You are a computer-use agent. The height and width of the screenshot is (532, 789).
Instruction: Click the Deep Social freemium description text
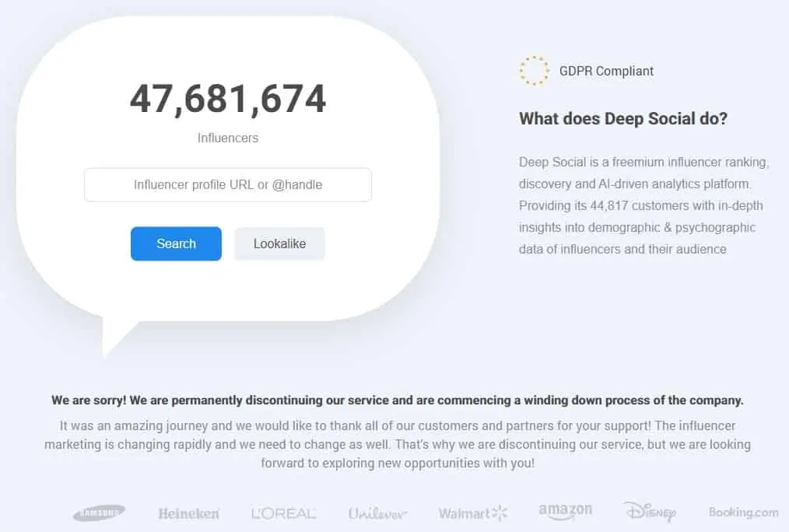[x=643, y=205]
